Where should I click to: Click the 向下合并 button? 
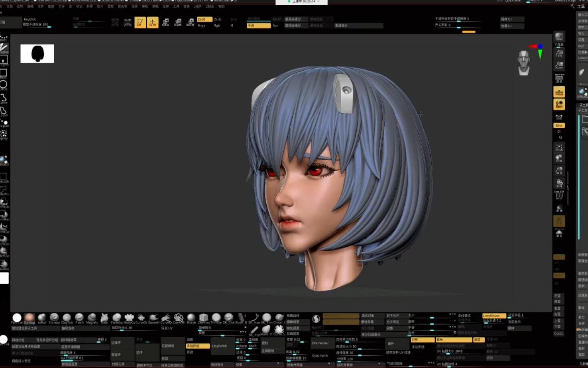point(397,316)
